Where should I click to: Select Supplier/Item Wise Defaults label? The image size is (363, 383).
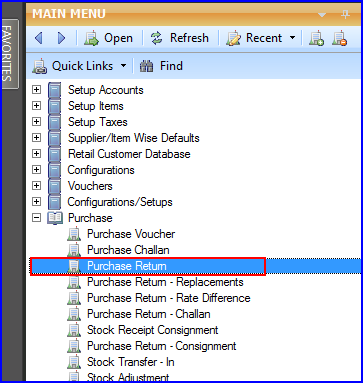click(x=134, y=138)
